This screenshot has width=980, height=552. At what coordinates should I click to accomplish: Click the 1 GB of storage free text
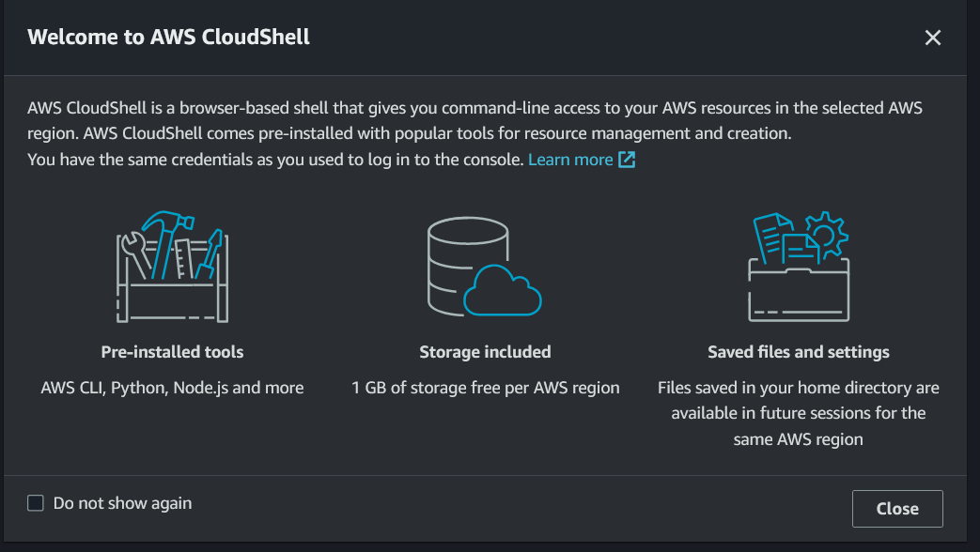486,388
